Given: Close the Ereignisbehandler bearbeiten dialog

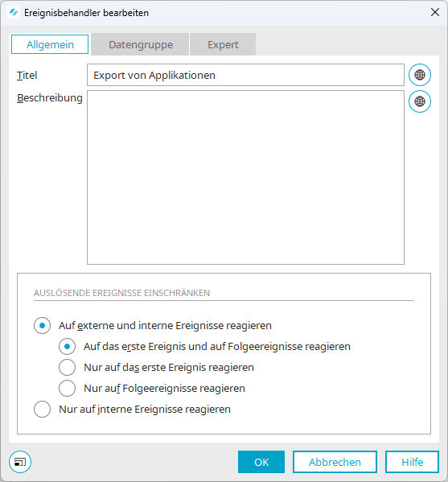Looking at the screenshot, I should point(435,13).
